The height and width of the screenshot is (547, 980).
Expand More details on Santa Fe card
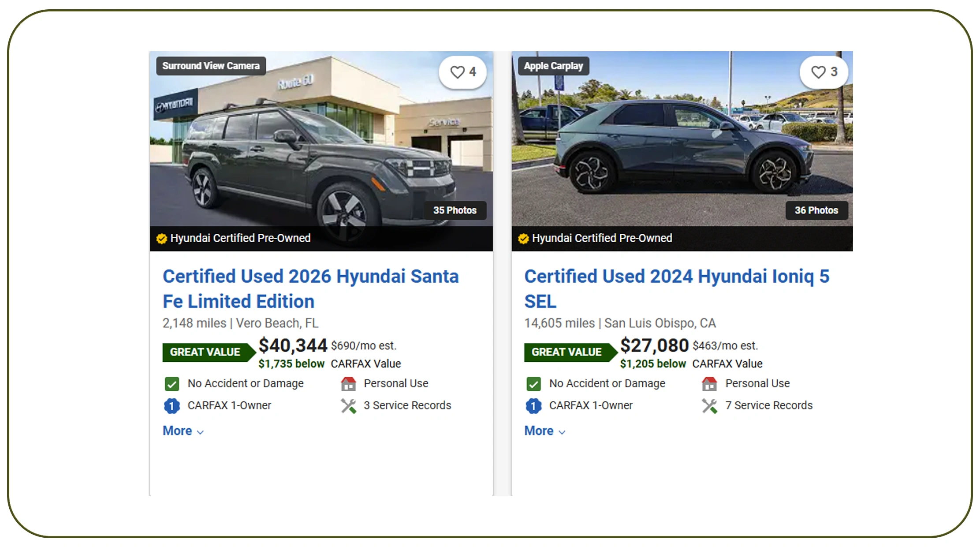pos(183,431)
